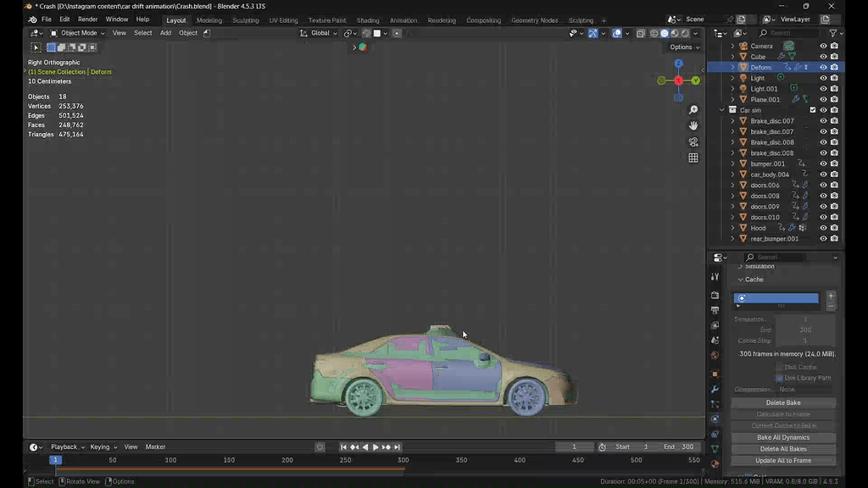Open the Global transform orientation dropdown

pyautogui.click(x=319, y=33)
